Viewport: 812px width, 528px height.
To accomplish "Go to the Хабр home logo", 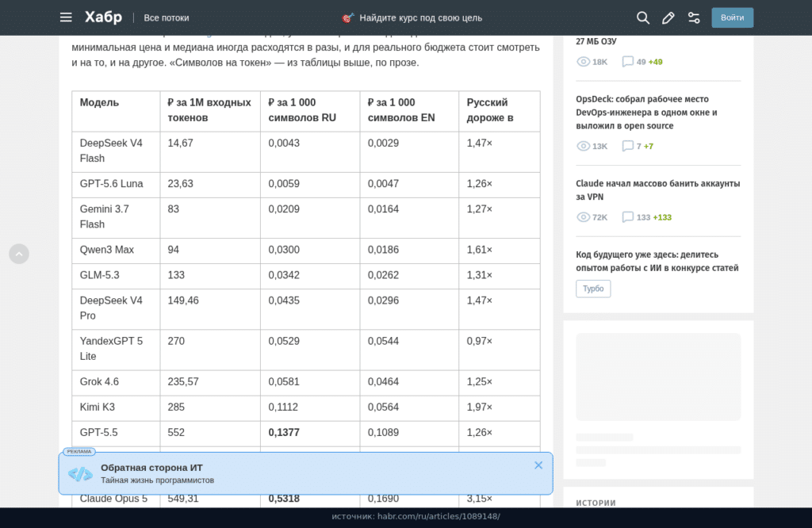I will click(104, 17).
